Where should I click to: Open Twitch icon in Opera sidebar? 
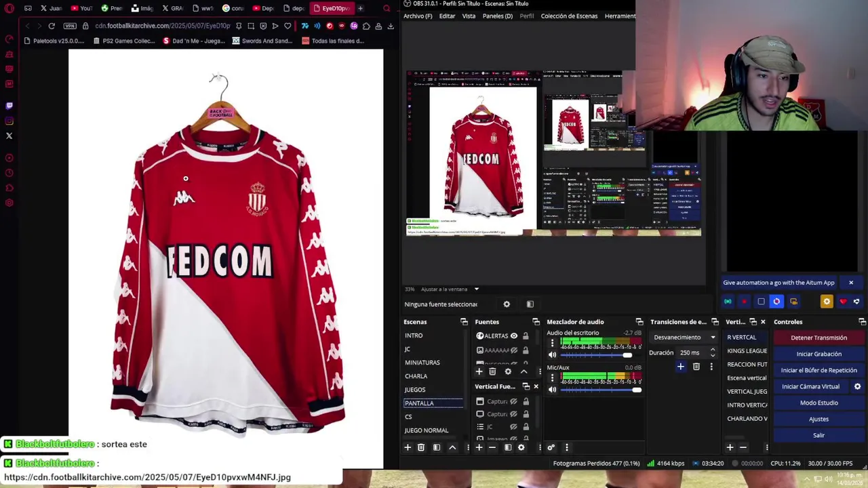9,106
